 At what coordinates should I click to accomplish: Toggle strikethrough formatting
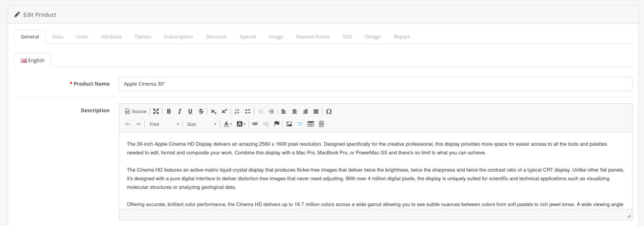click(x=201, y=111)
